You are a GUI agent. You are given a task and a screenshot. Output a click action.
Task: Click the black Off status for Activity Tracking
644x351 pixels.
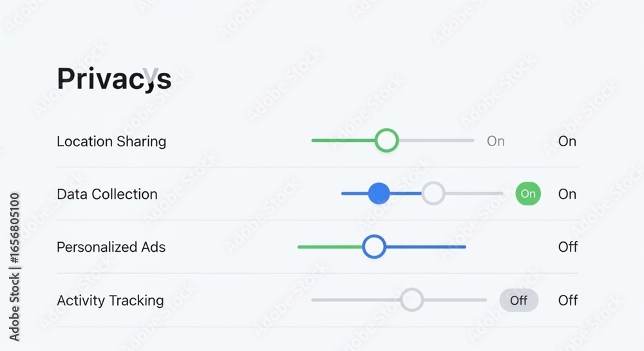pos(568,301)
